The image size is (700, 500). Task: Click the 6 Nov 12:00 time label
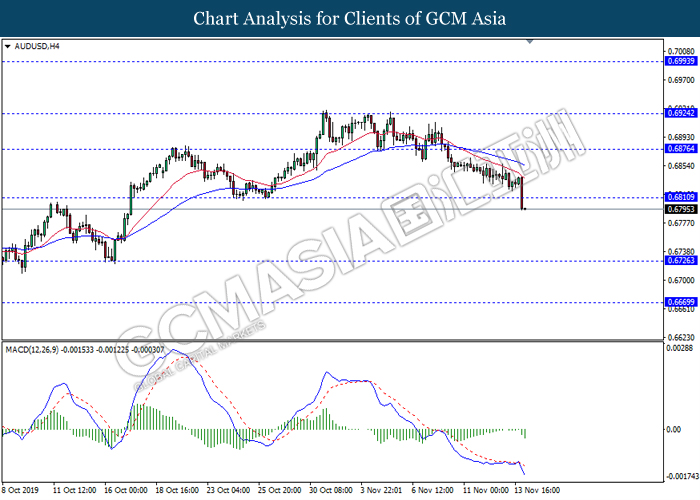(433, 490)
